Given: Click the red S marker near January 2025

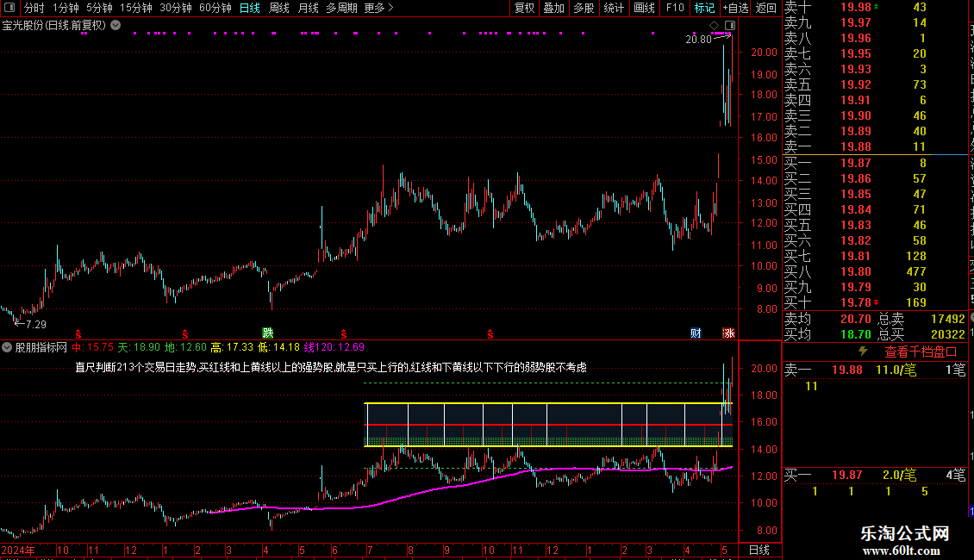Looking at the screenshot, I should pos(185,334).
